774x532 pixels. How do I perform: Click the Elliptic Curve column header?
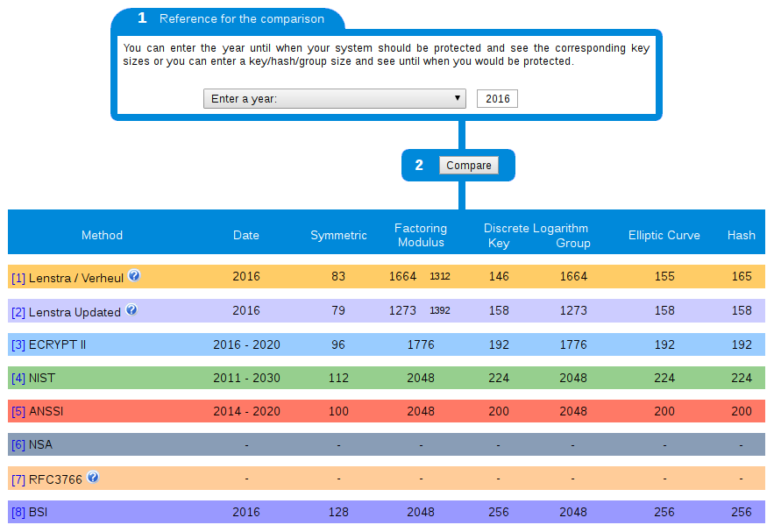[x=664, y=236]
